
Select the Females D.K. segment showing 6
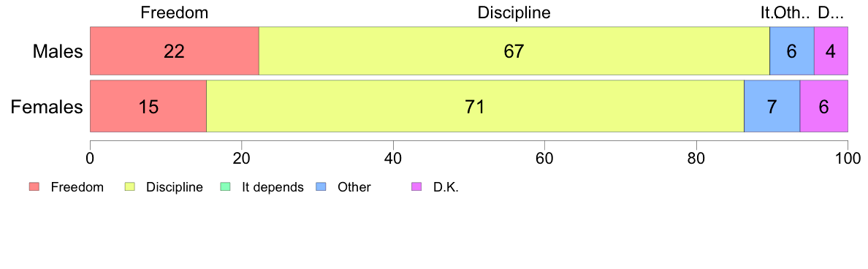823,106
